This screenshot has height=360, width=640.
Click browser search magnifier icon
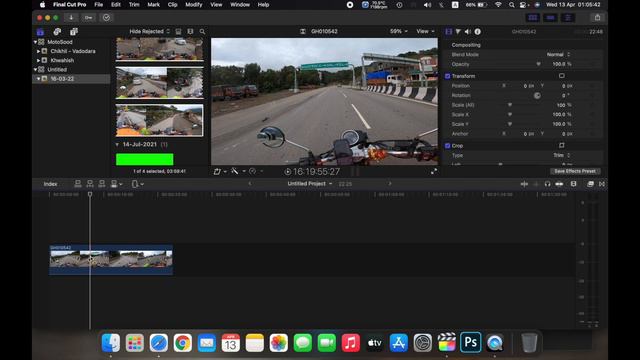[202, 31]
